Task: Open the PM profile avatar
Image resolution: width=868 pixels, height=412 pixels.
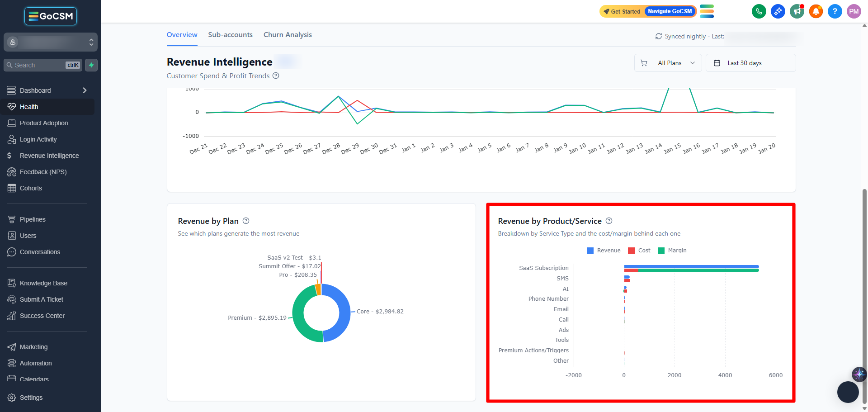Action: tap(854, 11)
